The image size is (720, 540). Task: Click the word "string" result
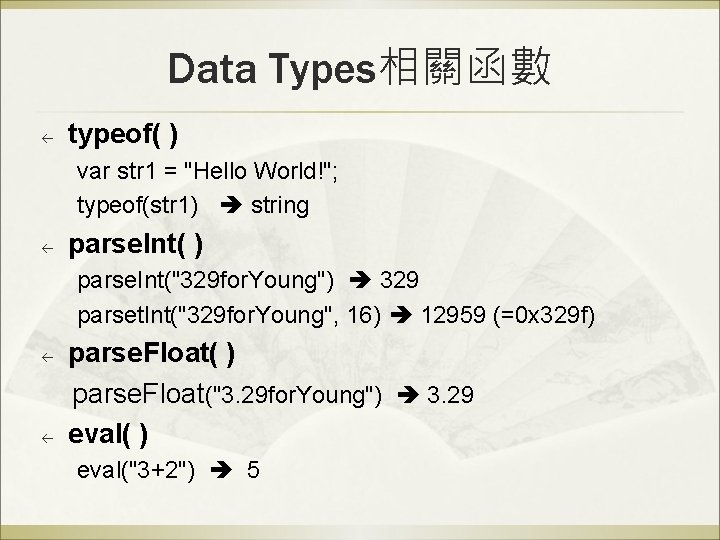coord(280,206)
